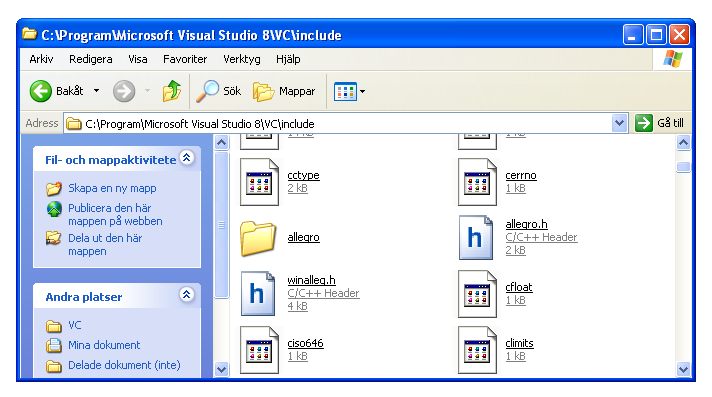The width and height of the screenshot is (712, 397).
Task: Click Skapa en ny mapp link
Action: [x=112, y=188]
